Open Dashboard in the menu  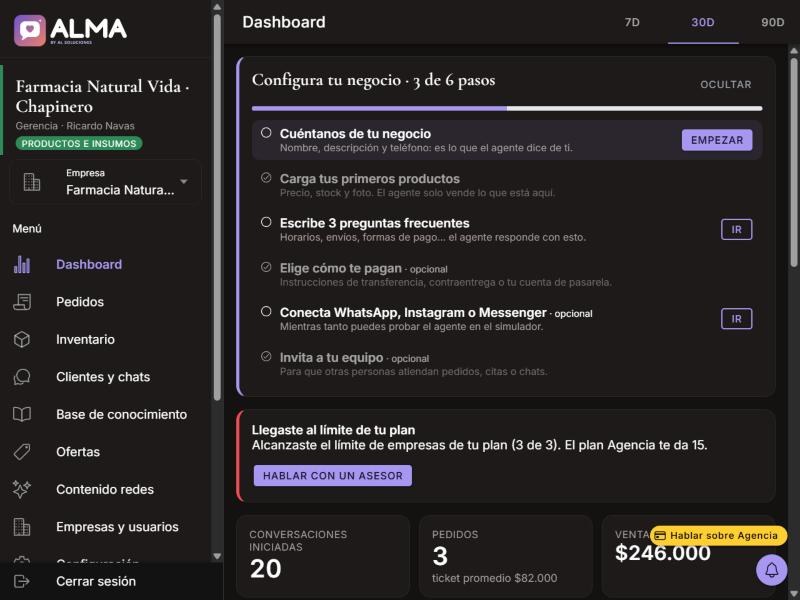(x=106, y=264)
